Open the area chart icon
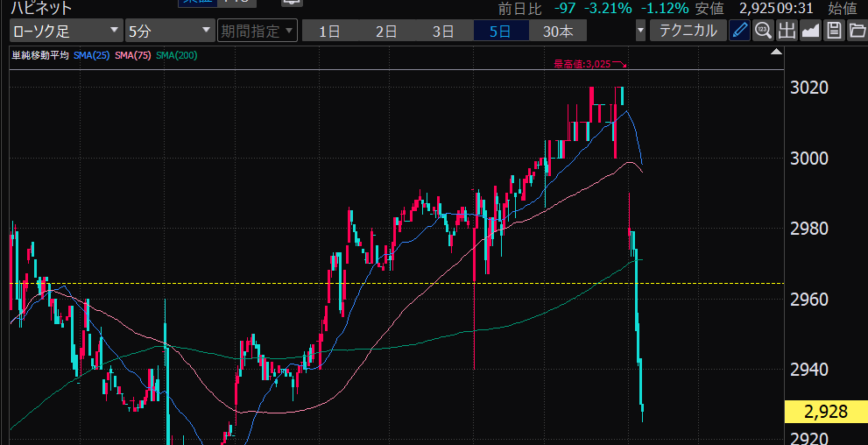Image resolution: width=868 pixels, height=445 pixels. (x=810, y=31)
